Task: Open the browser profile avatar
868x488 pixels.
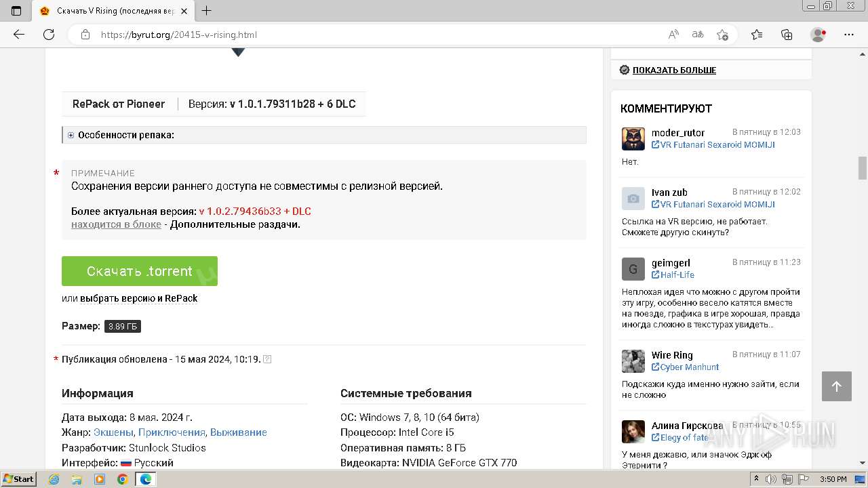Action: coord(818,35)
